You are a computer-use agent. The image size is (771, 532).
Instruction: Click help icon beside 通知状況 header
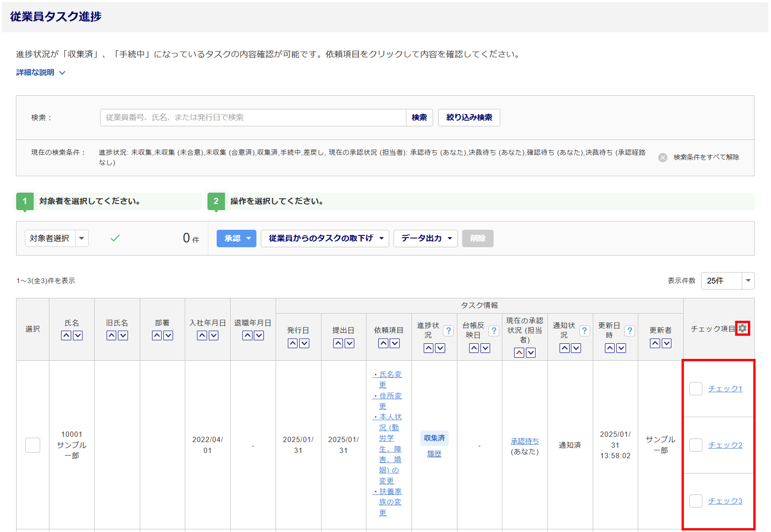pyautogui.click(x=584, y=331)
